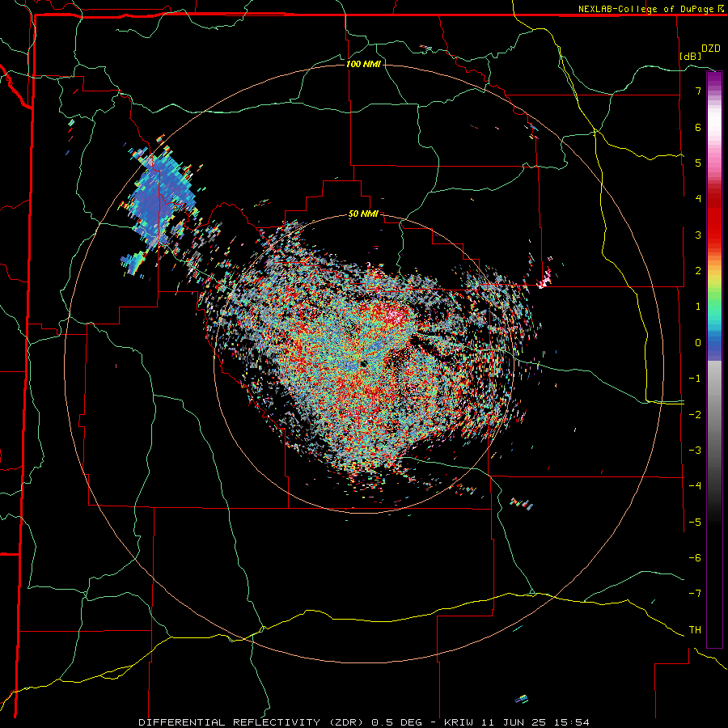The width and height of the screenshot is (728, 728).
Task: Click the -3 value on color scale
Action: (x=695, y=451)
